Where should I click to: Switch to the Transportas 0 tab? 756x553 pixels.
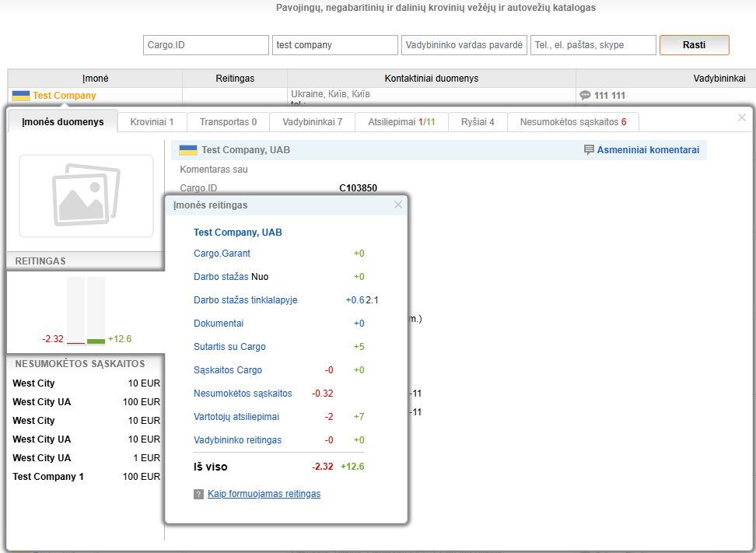pos(228,122)
